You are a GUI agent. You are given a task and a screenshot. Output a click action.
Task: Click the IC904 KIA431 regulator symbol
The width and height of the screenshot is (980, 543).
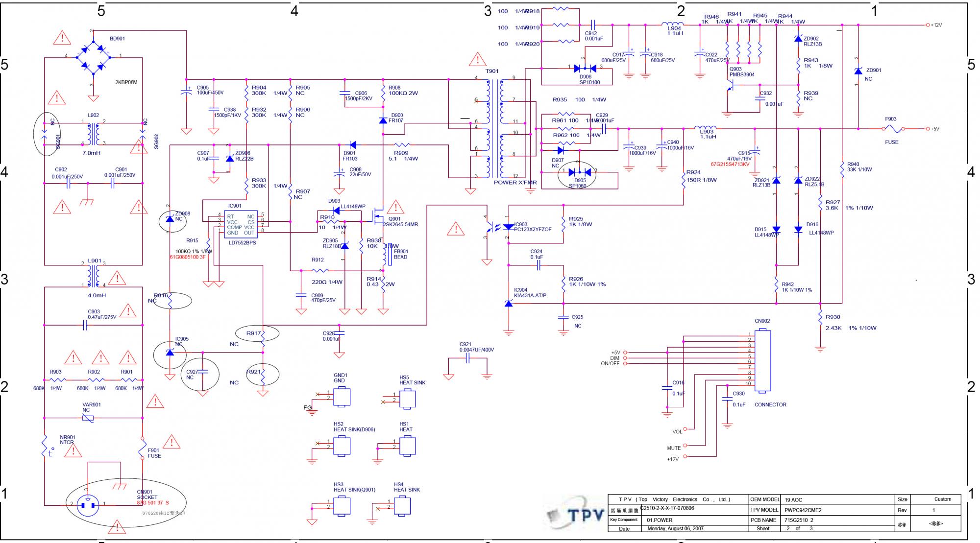coord(509,304)
